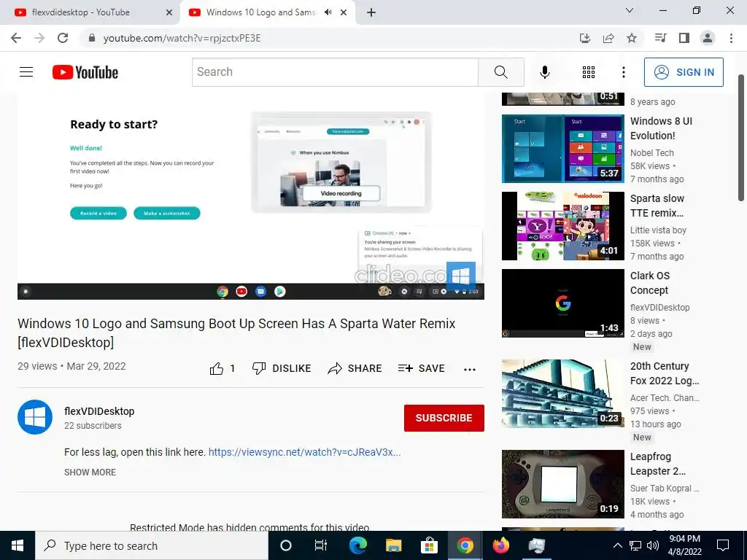Open Task View on taskbar
The width and height of the screenshot is (747, 560).
tap(321, 545)
